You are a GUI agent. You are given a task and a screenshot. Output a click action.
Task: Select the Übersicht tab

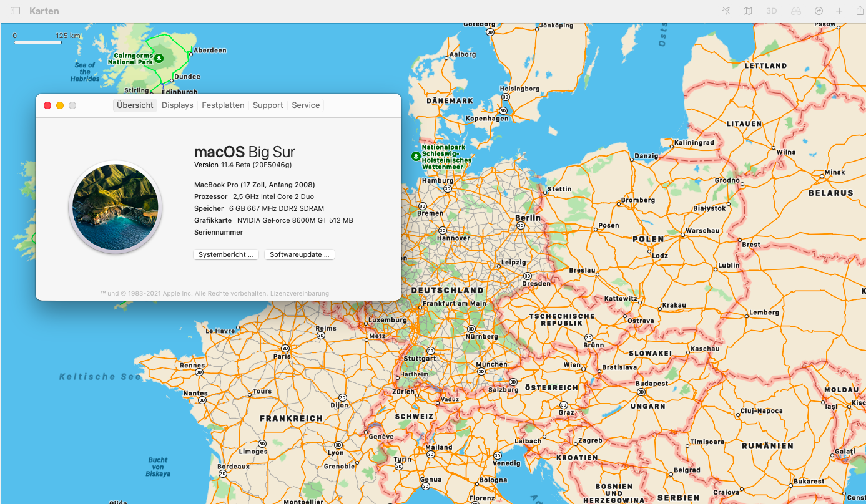tap(135, 105)
